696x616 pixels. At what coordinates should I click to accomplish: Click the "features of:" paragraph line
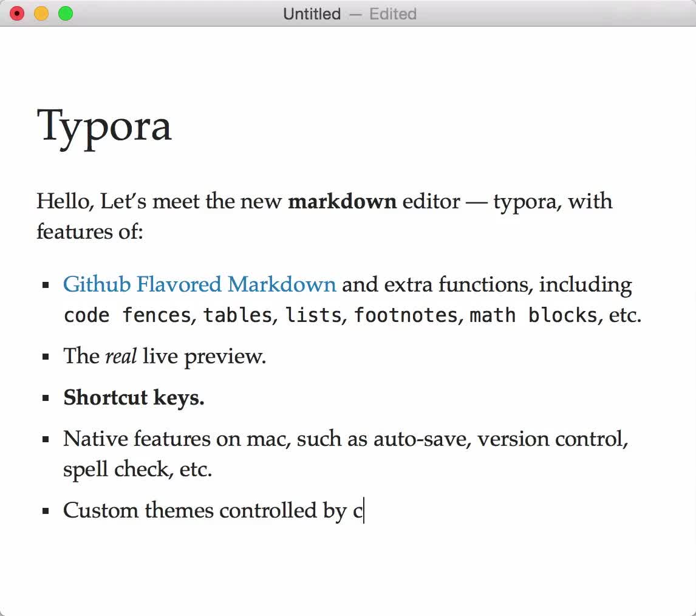click(x=89, y=231)
